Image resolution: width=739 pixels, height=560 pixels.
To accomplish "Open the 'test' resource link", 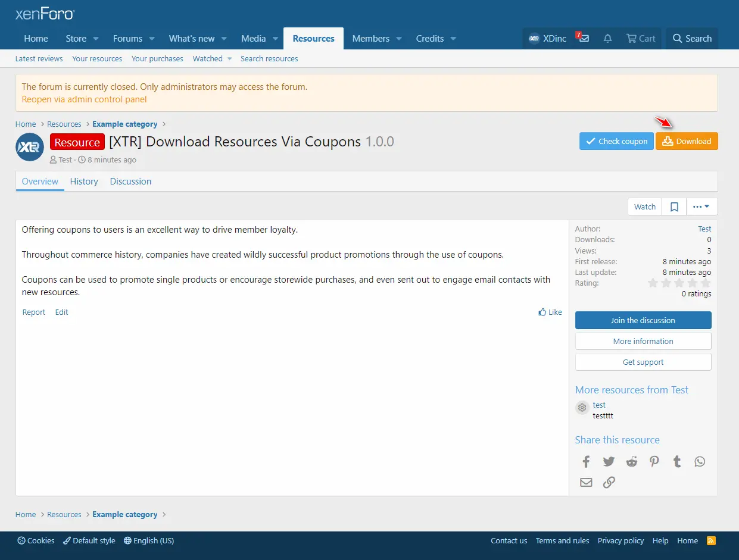I will coord(599,405).
